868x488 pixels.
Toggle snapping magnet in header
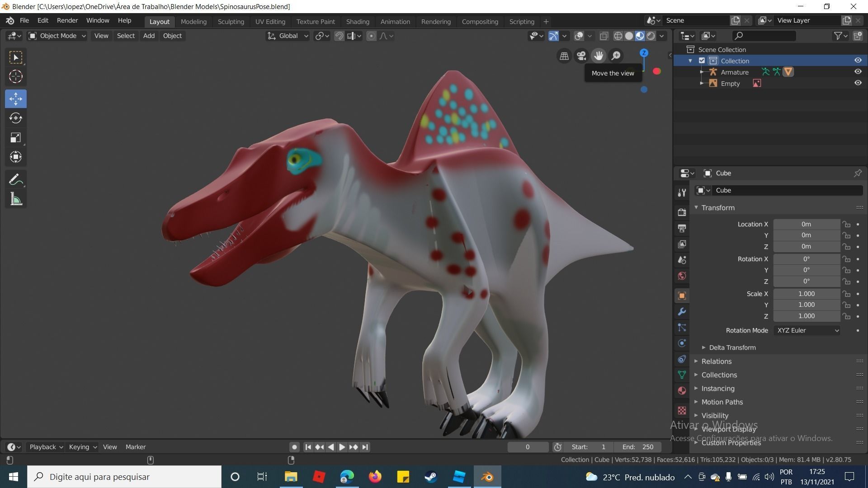pyautogui.click(x=339, y=36)
